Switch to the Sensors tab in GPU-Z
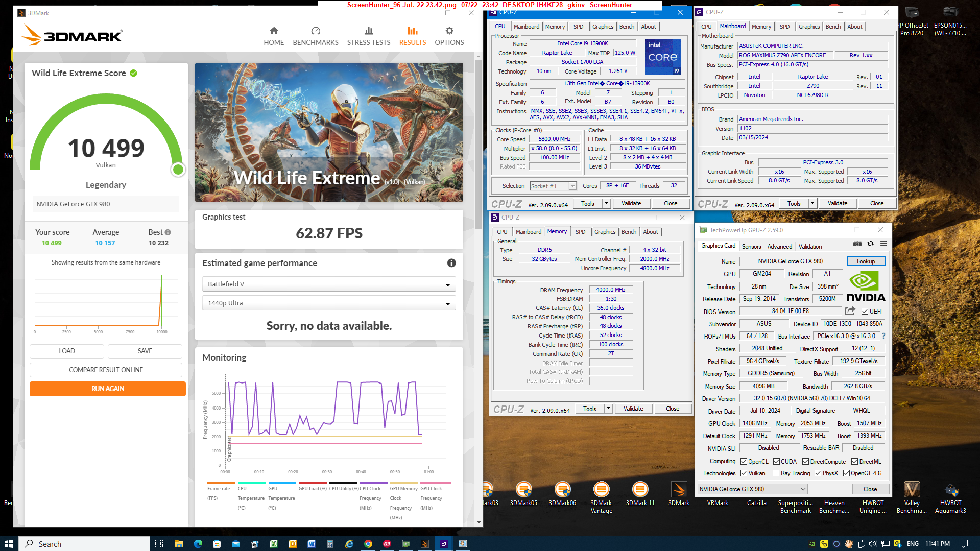This screenshot has height=551, width=980. (751, 247)
